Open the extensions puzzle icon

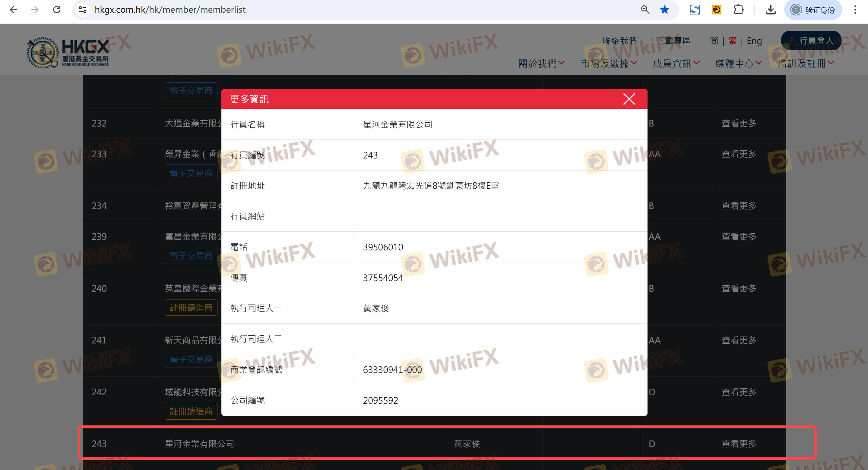pyautogui.click(x=738, y=10)
